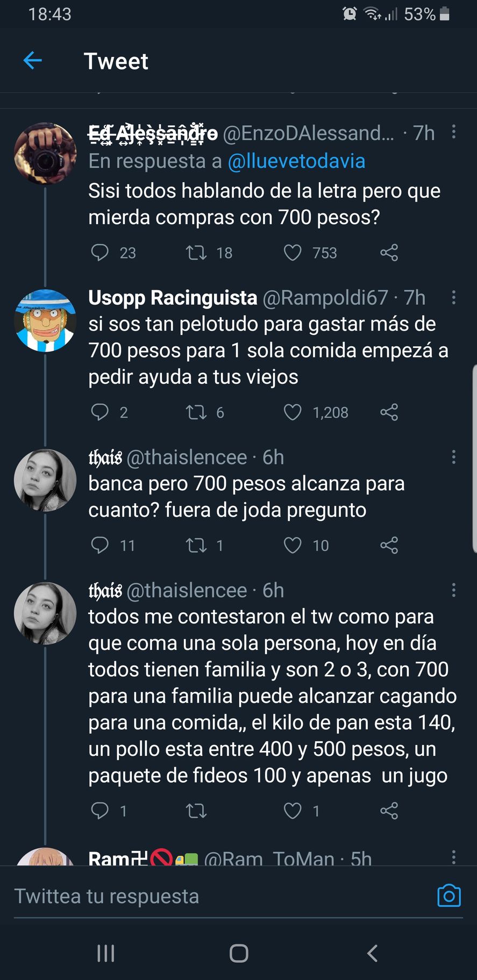The image size is (477, 980).
Task: Reply to EnzoDAlessandro's tweet with 23 comments
Action: pos(100,253)
